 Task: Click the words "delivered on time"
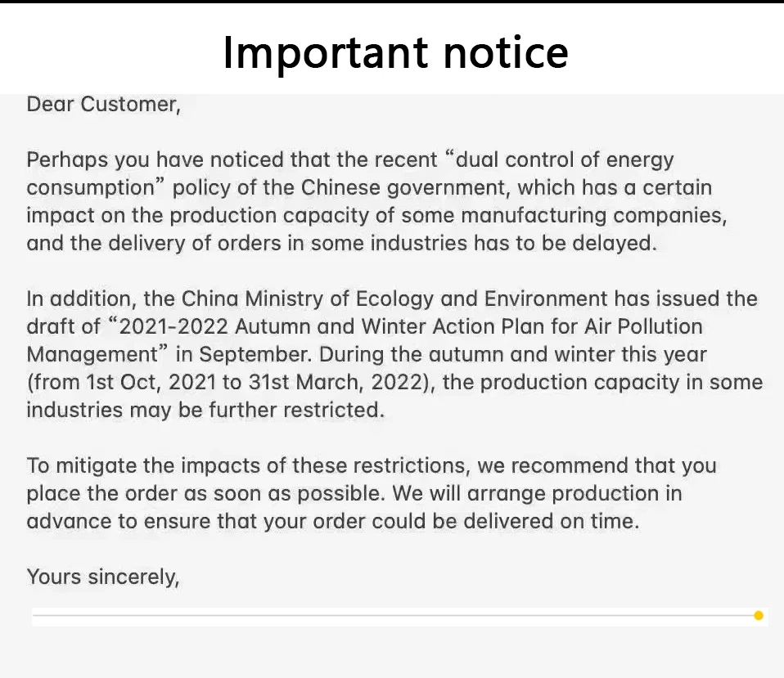pos(549,521)
